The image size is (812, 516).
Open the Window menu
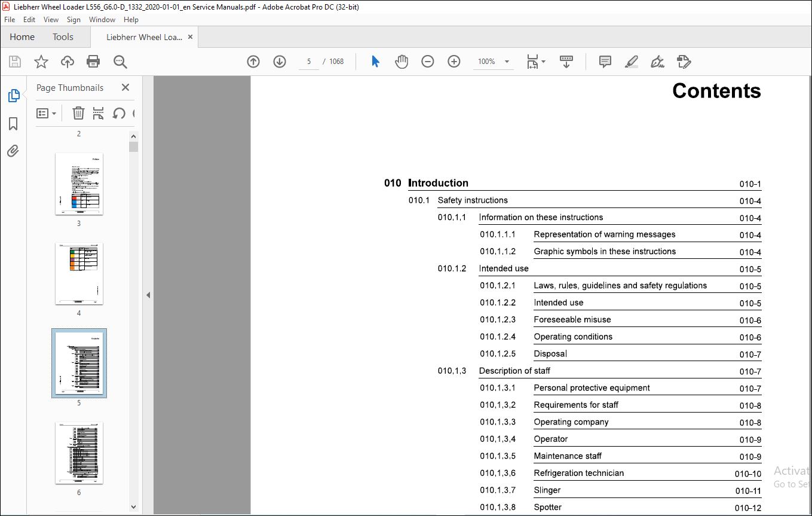click(x=102, y=20)
